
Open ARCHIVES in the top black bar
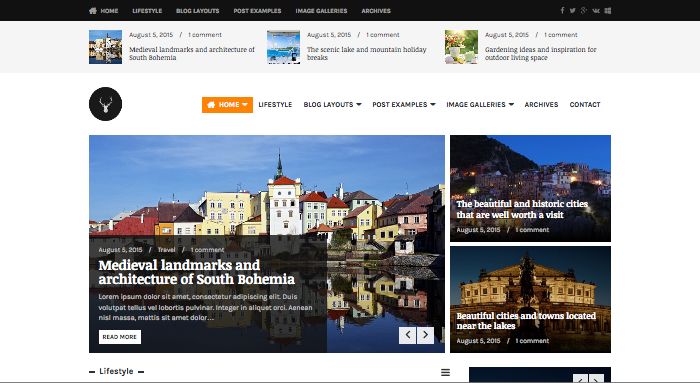pyautogui.click(x=376, y=11)
